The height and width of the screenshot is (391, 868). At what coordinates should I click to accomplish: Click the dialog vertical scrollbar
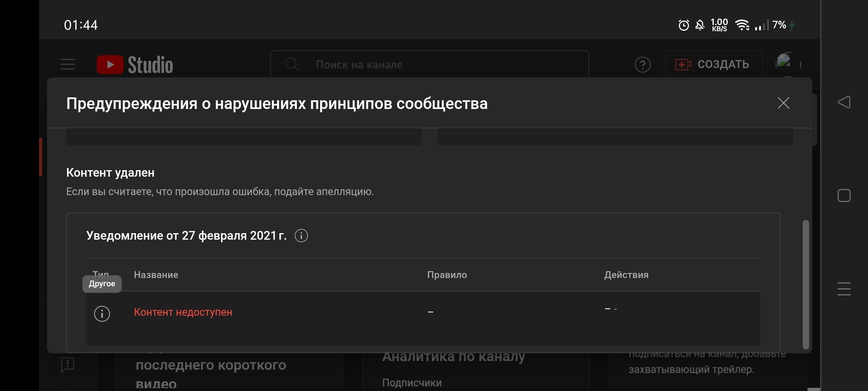pyautogui.click(x=806, y=285)
